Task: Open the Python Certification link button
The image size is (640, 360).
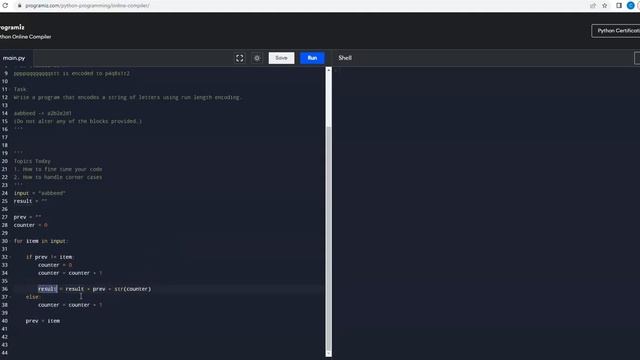Action: [616, 31]
